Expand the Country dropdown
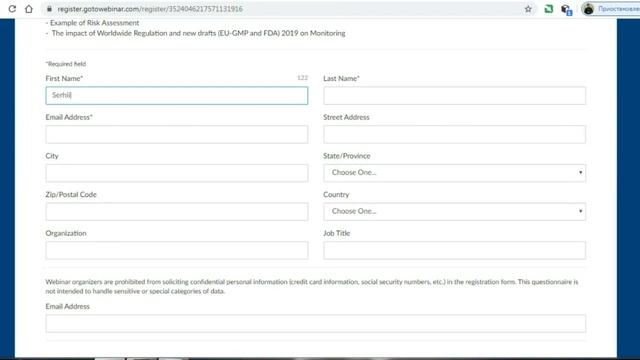 click(x=454, y=211)
